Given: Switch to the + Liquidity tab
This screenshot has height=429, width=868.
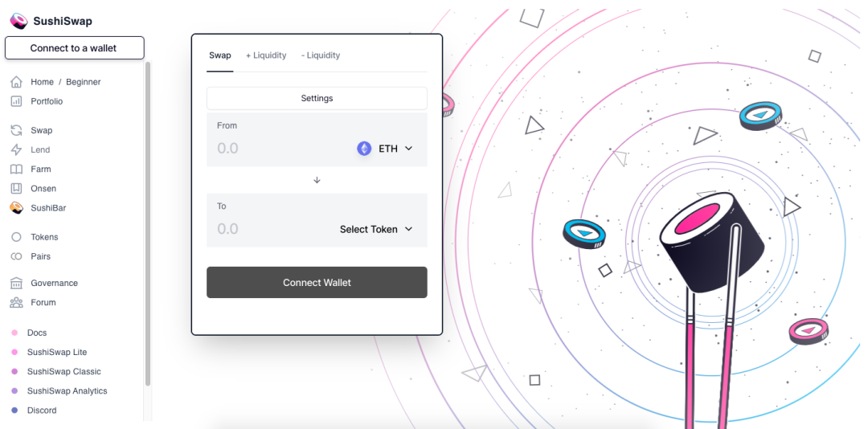Looking at the screenshot, I should pyautogui.click(x=266, y=55).
